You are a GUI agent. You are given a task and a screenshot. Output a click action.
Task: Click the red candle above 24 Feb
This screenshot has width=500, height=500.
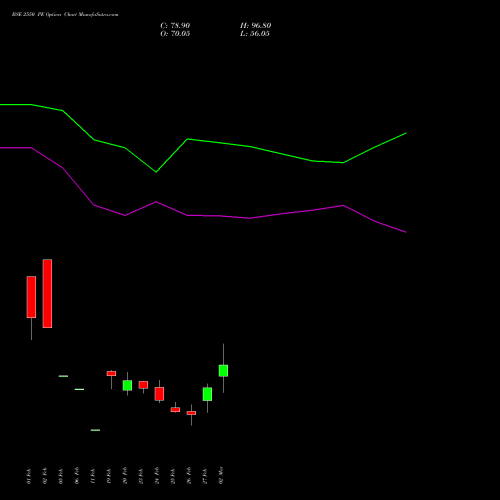[x=159, y=394]
